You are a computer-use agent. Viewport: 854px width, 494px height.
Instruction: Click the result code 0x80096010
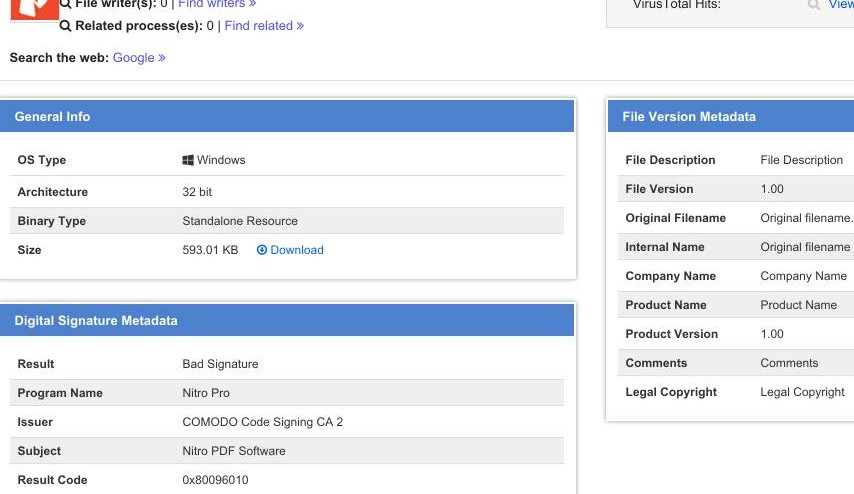(x=215, y=480)
